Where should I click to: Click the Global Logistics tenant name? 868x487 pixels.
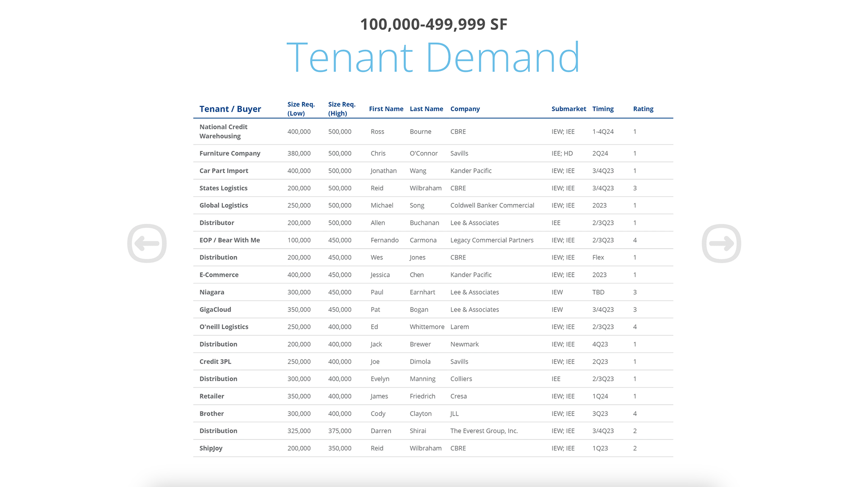point(224,205)
